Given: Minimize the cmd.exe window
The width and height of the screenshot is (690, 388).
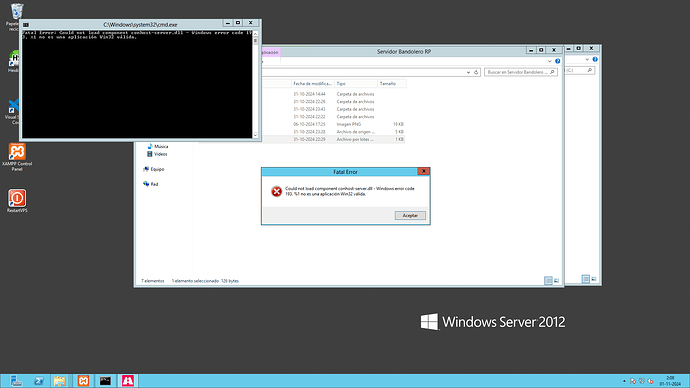Looking at the screenshot, I should click(x=228, y=23).
